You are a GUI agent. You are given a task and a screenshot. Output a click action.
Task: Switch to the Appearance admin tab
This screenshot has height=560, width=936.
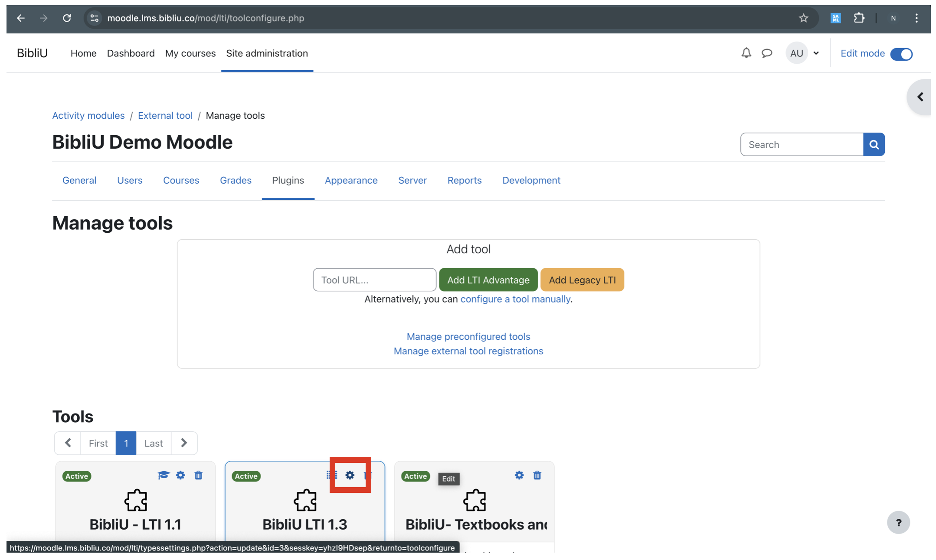[x=351, y=180]
